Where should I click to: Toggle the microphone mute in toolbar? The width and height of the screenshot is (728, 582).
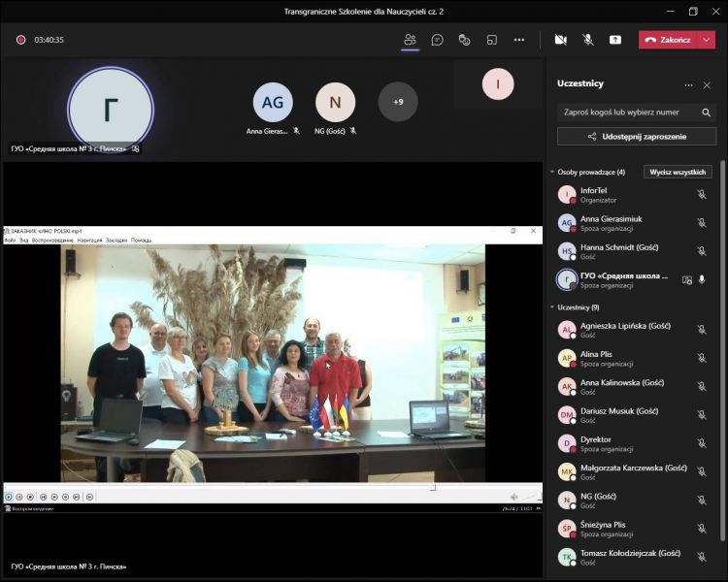(587, 40)
